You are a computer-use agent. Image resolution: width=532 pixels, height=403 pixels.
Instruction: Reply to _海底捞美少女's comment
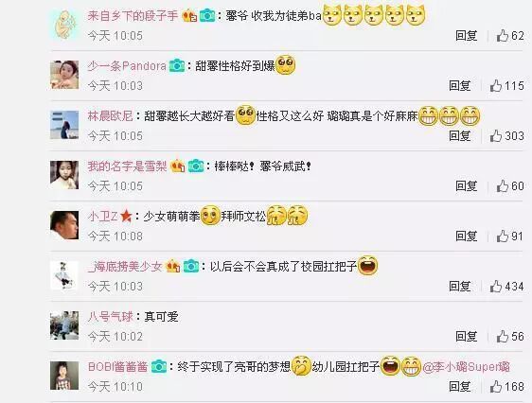[x=460, y=286]
